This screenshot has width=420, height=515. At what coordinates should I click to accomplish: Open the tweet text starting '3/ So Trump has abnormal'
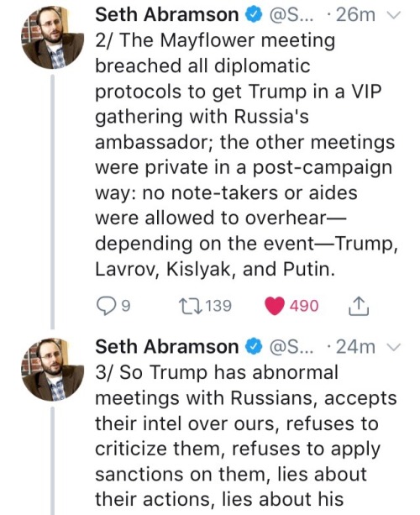(246, 436)
